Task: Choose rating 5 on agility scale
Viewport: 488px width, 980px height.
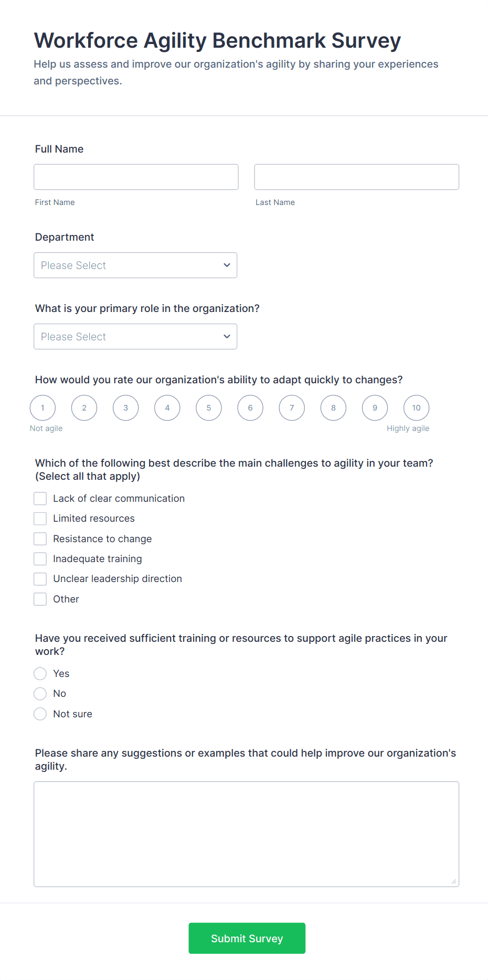Action: click(209, 408)
